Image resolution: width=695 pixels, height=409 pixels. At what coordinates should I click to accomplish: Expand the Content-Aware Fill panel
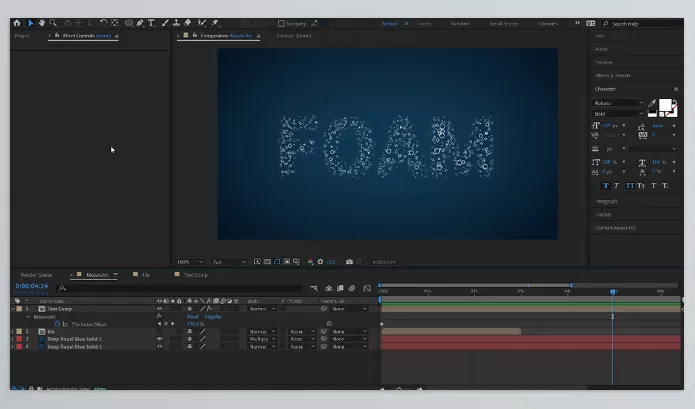tap(615, 228)
